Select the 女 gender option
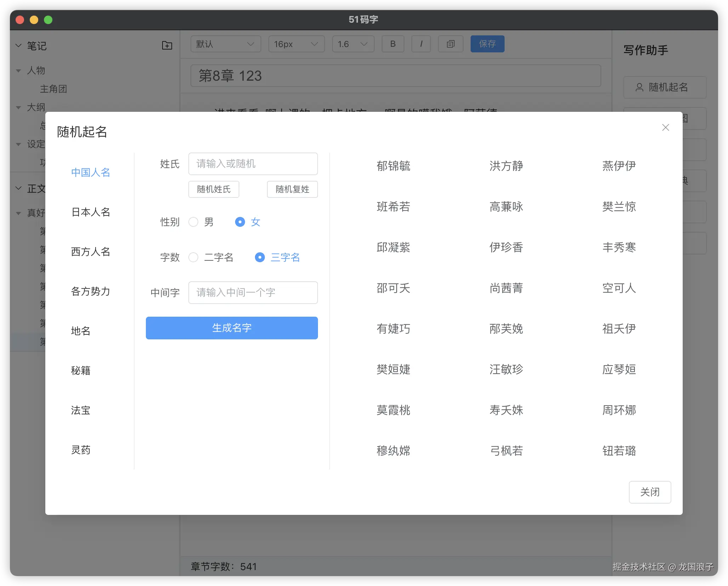Image resolution: width=728 pixels, height=586 pixels. coord(240,222)
